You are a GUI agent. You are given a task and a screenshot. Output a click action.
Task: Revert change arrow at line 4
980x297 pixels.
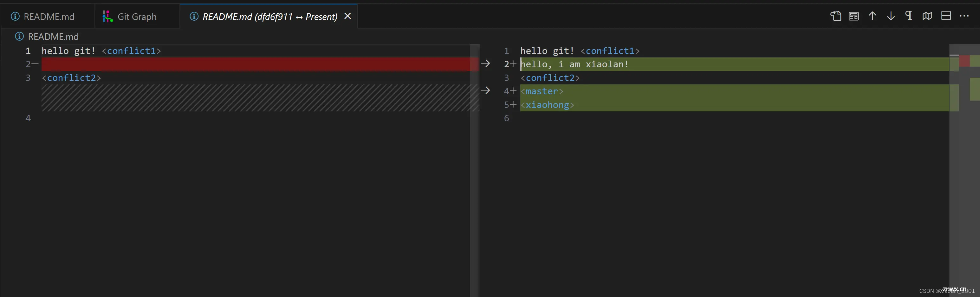[485, 91]
